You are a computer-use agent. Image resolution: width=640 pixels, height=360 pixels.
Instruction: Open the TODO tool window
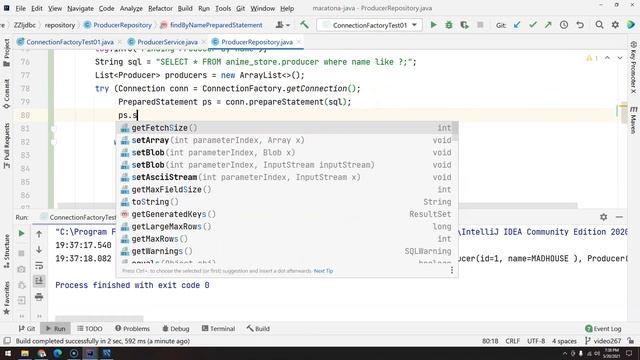(89, 329)
